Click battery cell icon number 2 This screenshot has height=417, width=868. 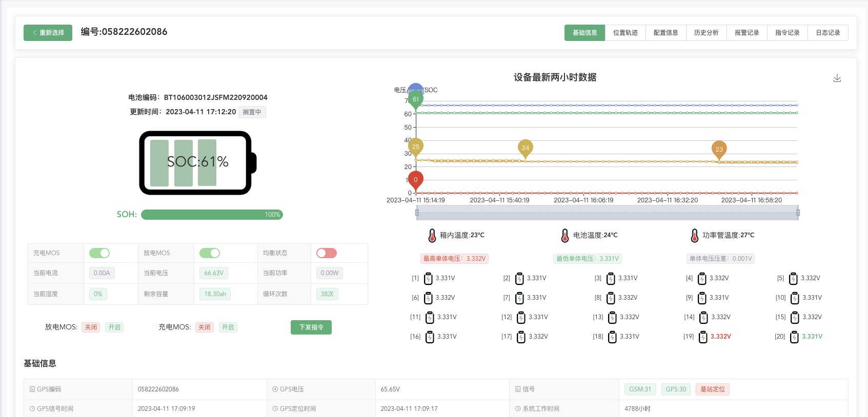[519, 279]
